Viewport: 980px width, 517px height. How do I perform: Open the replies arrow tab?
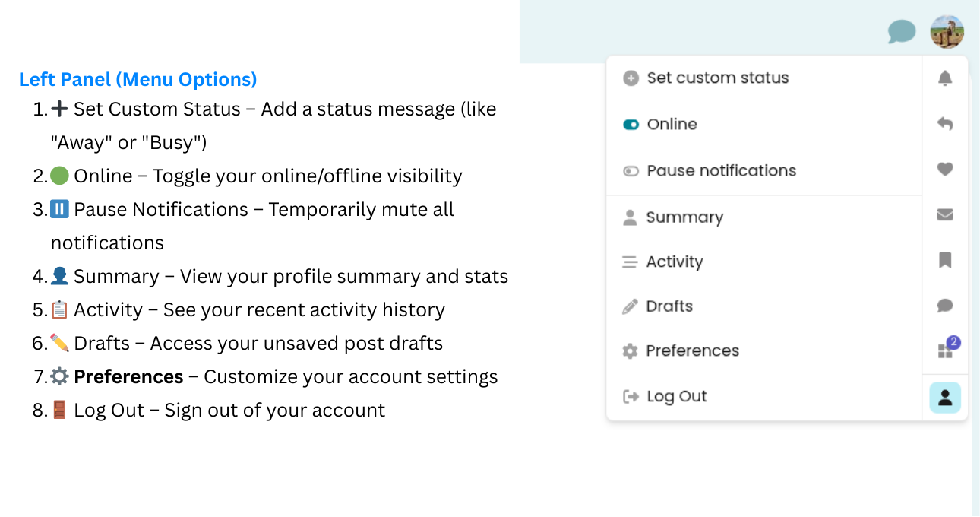945,124
